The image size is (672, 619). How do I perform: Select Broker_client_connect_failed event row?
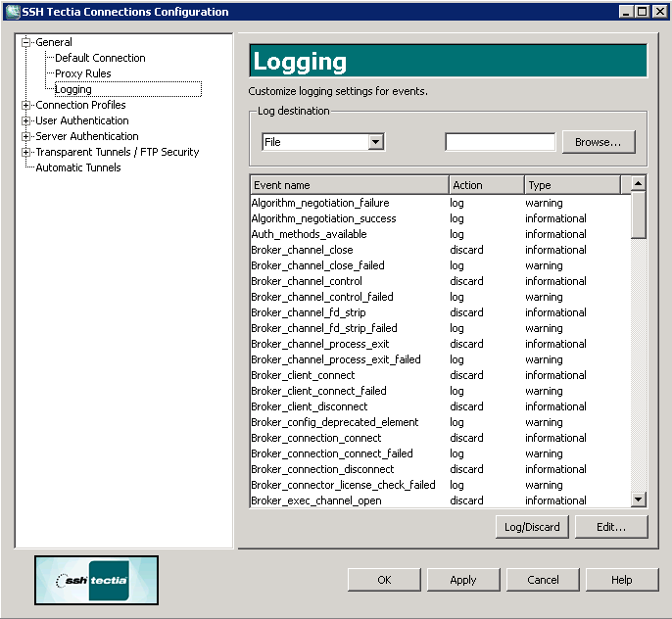pos(441,391)
